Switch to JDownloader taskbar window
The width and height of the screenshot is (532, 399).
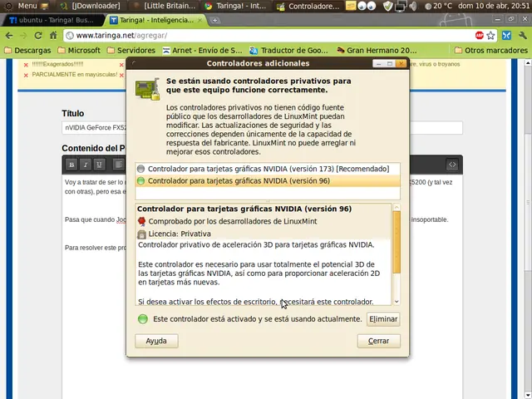pyautogui.click(x=91, y=6)
